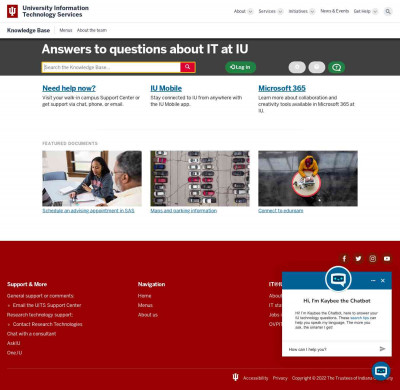
Task: Minimize the Kaybee chatbot window
Action: point(373,281)
